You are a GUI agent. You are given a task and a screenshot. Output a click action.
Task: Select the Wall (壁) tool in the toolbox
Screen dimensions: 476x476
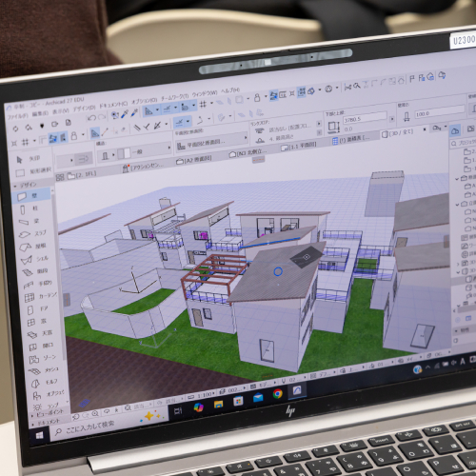(x=31, y=196)
